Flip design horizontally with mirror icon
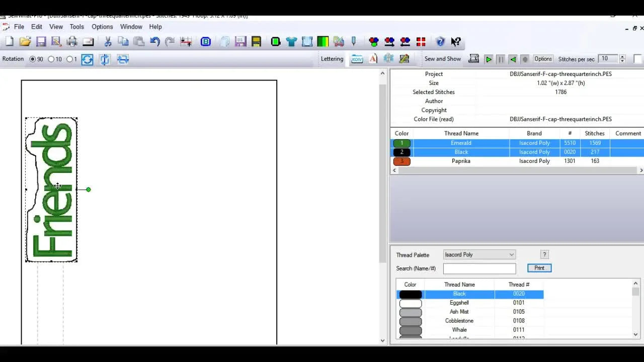The image size is (644, 362). pyautogui.click(x=105, y=59)
